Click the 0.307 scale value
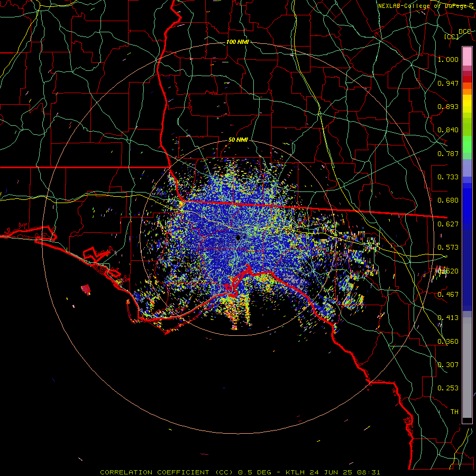This screenshot has width=476, height=476. point(448,365)
